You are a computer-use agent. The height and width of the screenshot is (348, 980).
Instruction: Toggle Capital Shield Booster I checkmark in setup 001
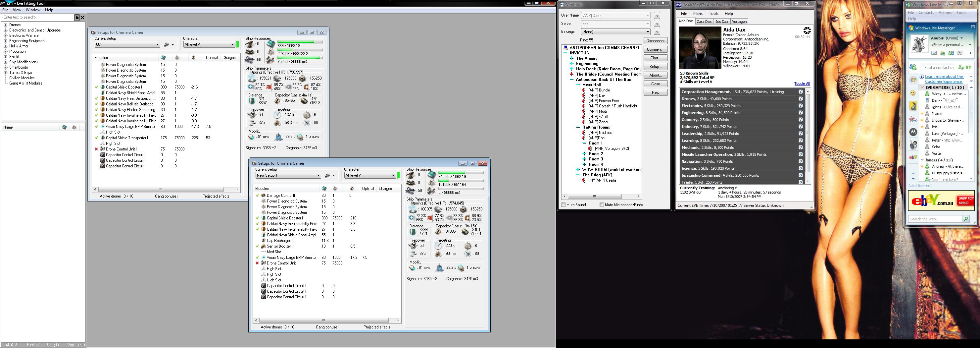tap(97, 87)
